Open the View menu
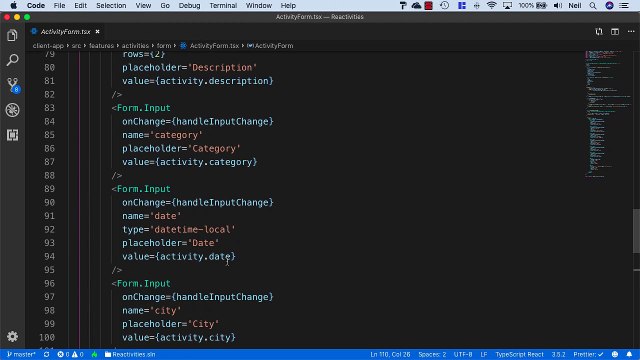 [x=143, y=5]
